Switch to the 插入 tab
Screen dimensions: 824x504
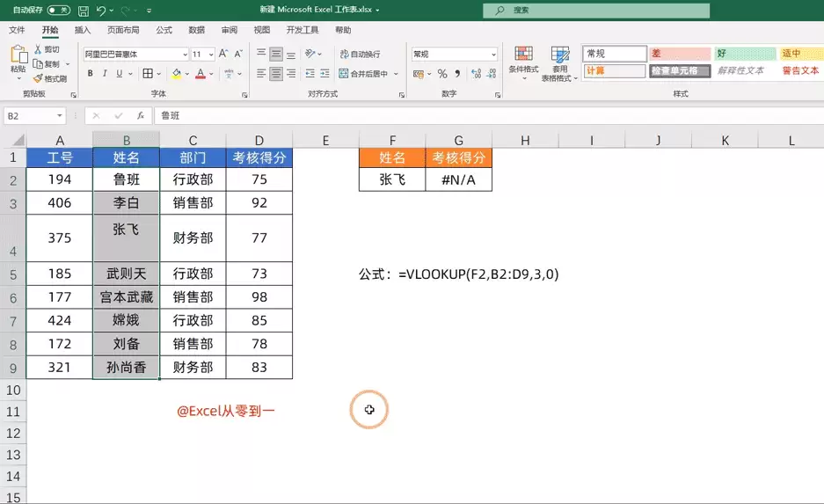pos(83,30)
